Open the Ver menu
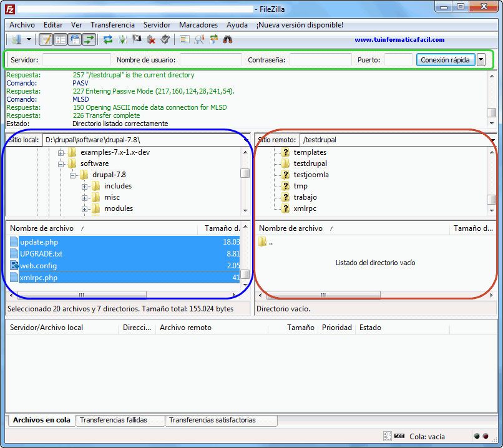 (76, 25)
